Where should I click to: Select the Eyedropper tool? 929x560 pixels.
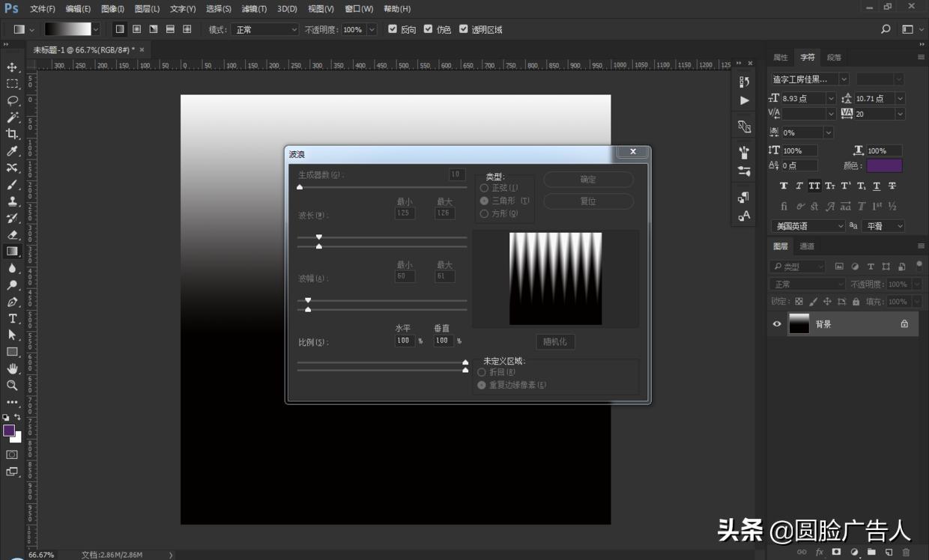pyautogui.click(x=12, y=151)
